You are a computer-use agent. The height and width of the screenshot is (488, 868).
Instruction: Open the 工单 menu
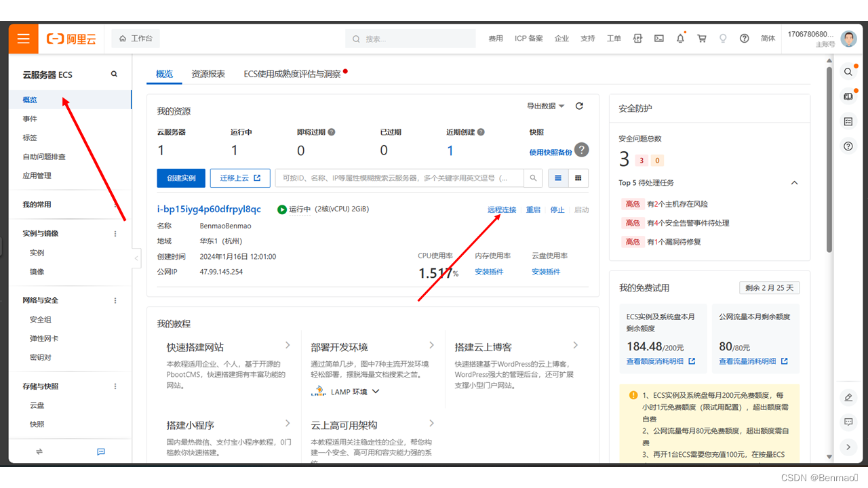coord(614,39)
